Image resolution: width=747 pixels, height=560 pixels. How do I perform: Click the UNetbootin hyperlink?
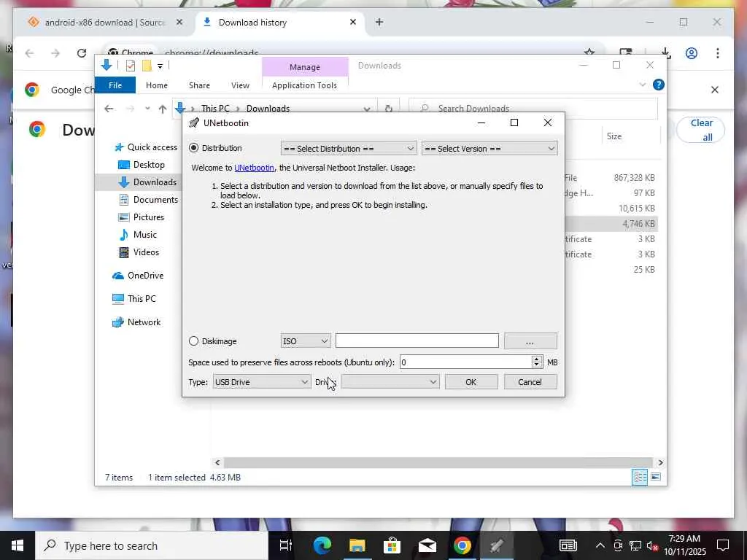click(x=254, y=168)
